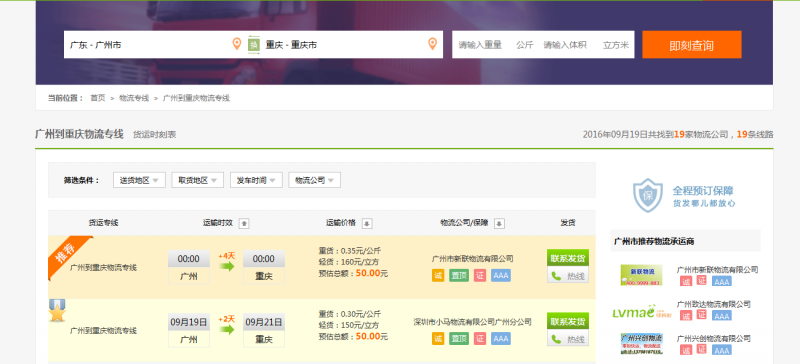Open second row 广州到重庆物流专线 route link
Viewport: 800px width, 364px height.
(103, 331)
